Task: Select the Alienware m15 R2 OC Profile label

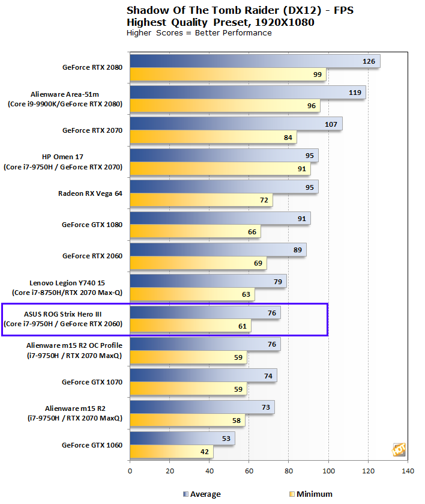Action: 74,350
